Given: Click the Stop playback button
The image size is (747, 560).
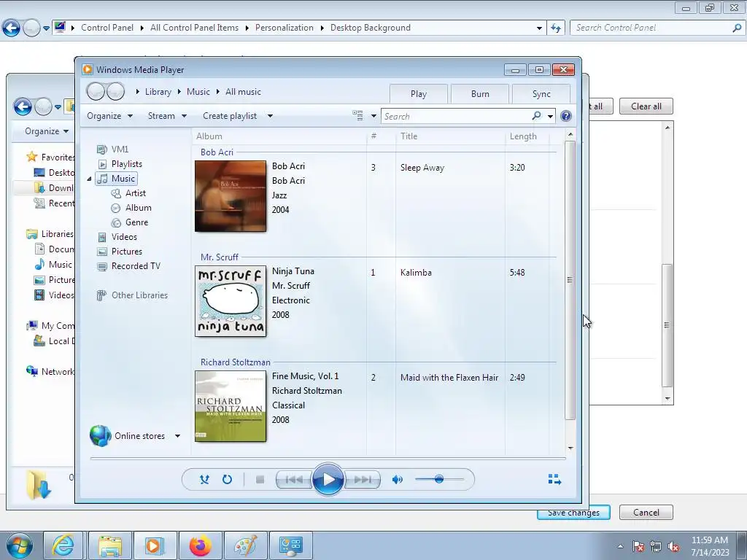Looking at the screenshot, I should (x=260, y=480).
